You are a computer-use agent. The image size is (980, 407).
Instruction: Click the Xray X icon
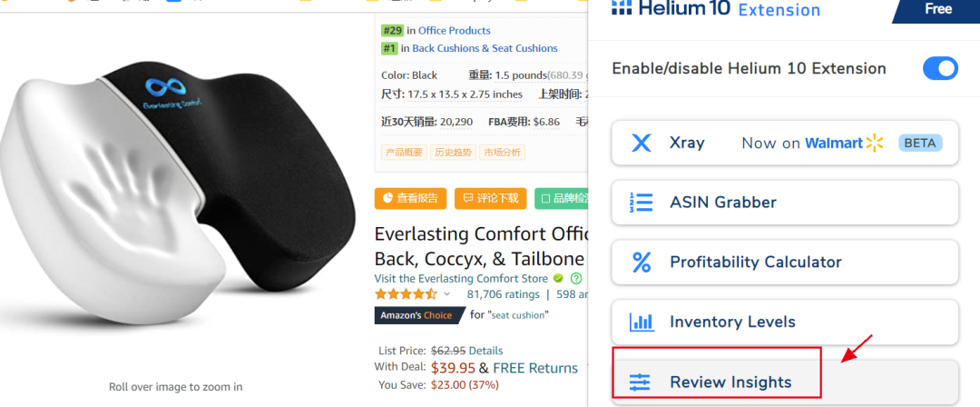(x=641, y=143)
